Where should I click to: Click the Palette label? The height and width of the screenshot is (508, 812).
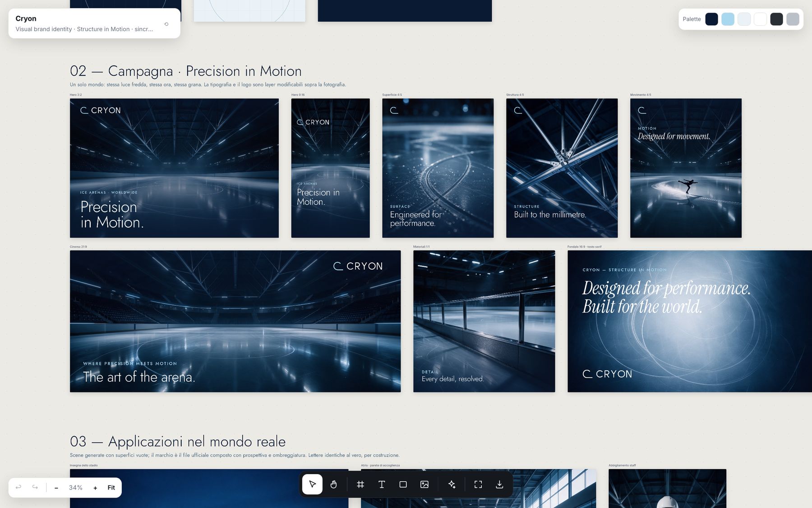coord(692,19)
